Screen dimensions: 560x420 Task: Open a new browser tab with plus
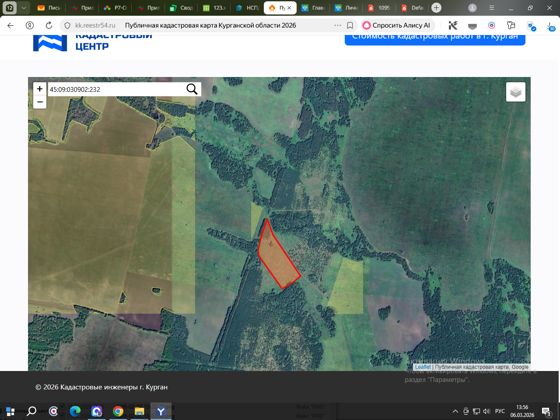(436, 8)
